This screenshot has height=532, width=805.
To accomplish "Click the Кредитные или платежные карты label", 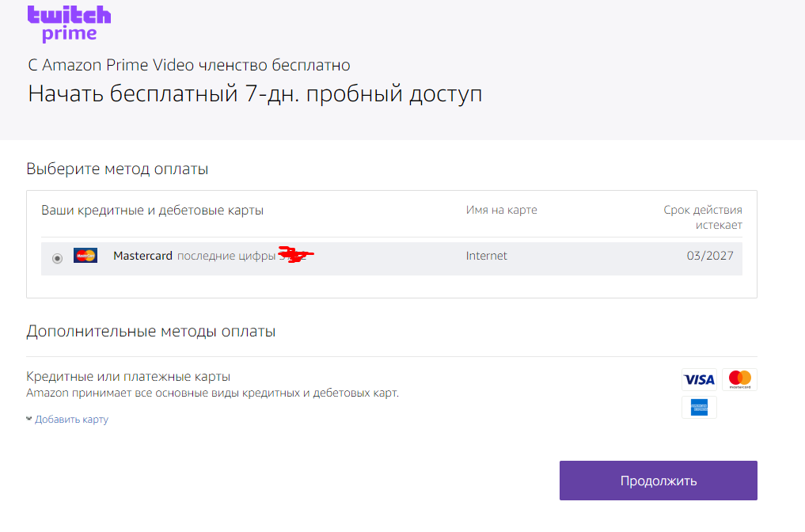I will pos(128,376).
